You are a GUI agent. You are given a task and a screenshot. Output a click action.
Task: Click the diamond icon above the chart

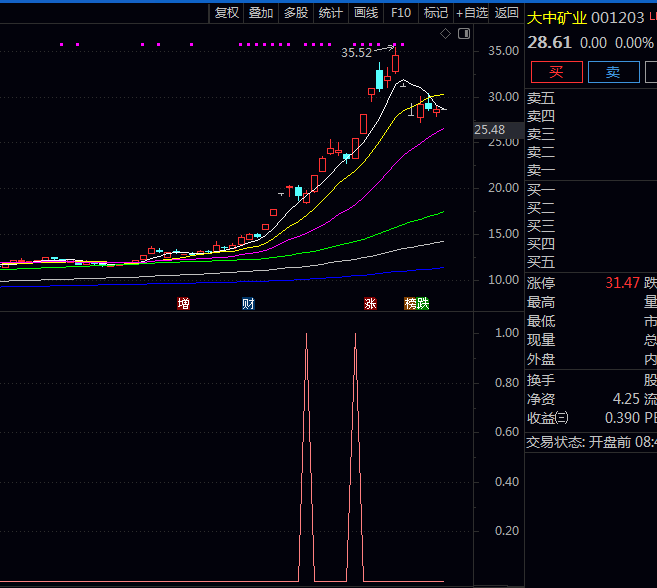coord(445,34)
